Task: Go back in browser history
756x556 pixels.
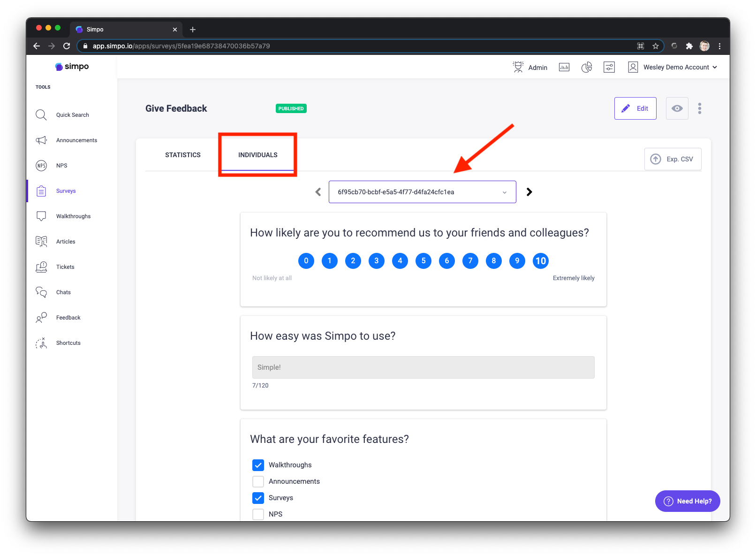Action: [x=37, y=46]
